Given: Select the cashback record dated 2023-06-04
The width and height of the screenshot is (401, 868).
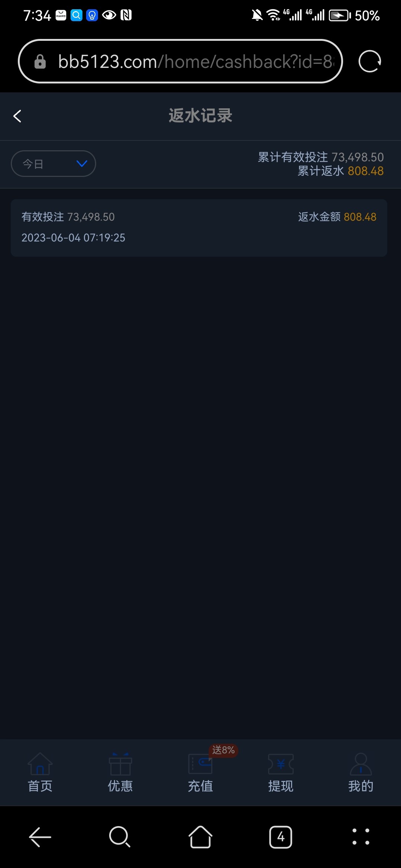Looking at the screenshot, I should click(x=199, y=228).
